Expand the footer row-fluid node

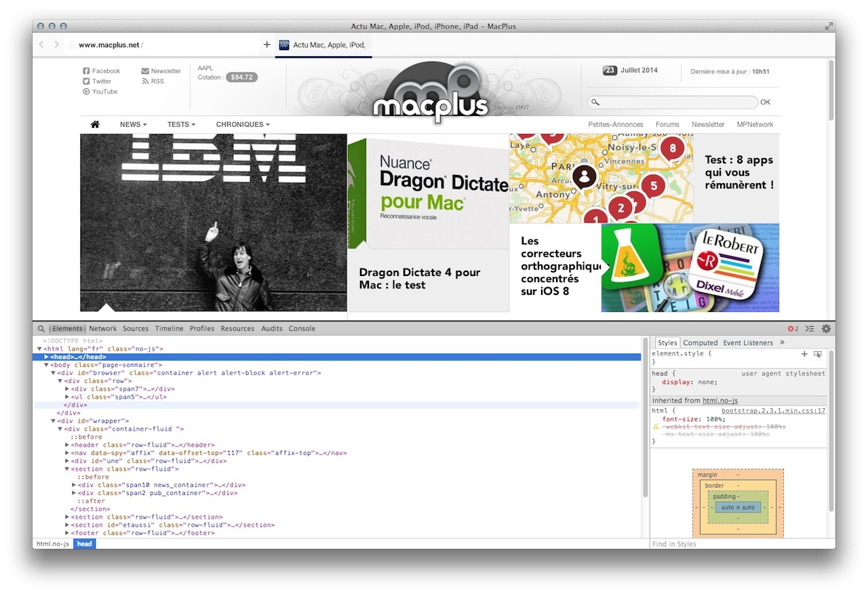pyautogui.click(x=67, y=533)
